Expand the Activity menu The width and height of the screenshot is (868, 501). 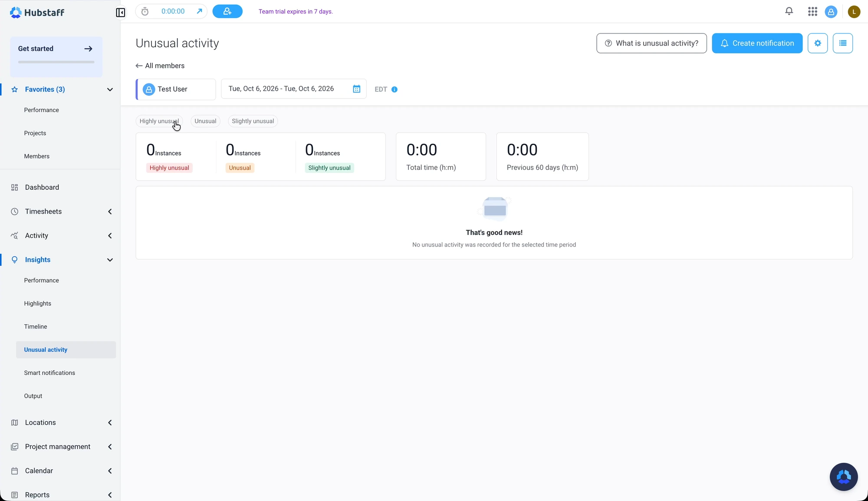coord(110,236)
